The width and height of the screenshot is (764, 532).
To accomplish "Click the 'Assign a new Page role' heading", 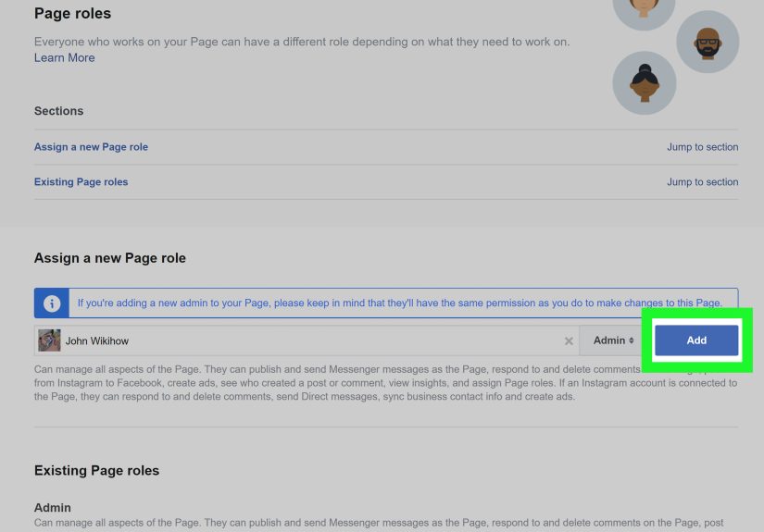I will (x=109, y=258).
